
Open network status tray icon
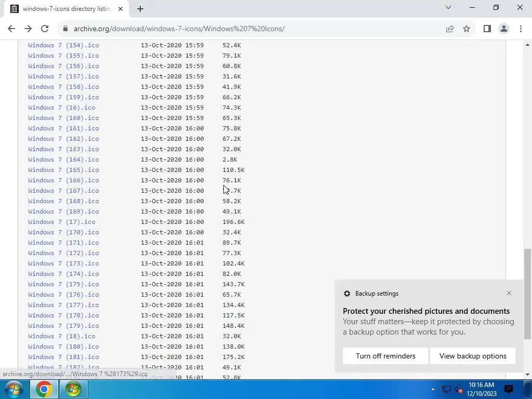[446, 389]
